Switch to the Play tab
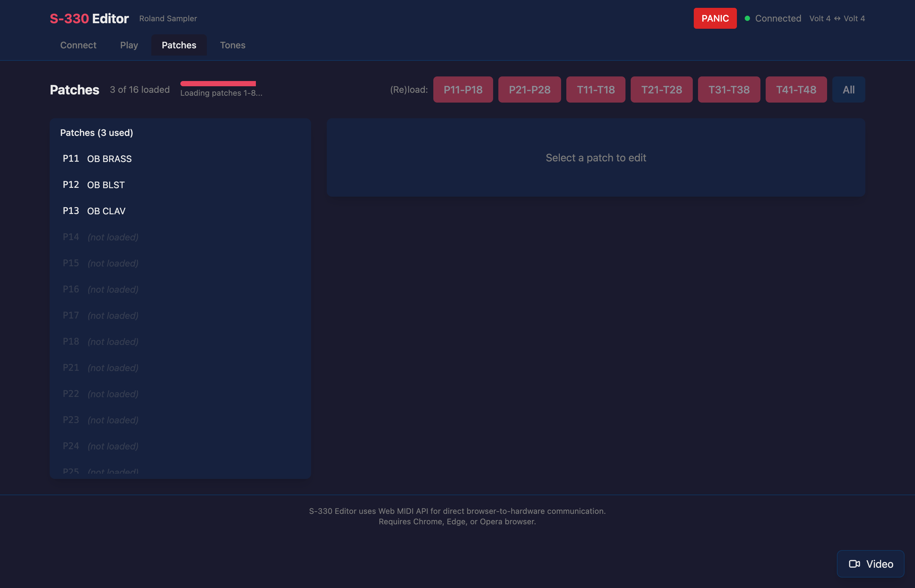Screen dimensions: 915x588 (x=129, y=45)
